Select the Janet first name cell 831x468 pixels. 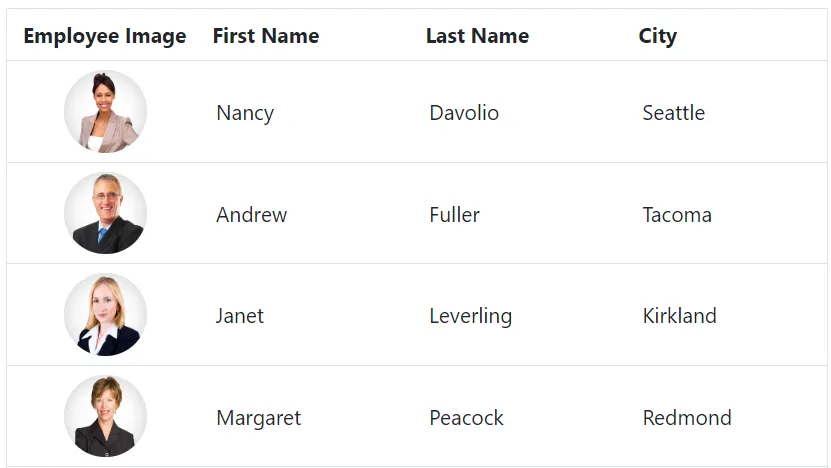click(240, 316)
